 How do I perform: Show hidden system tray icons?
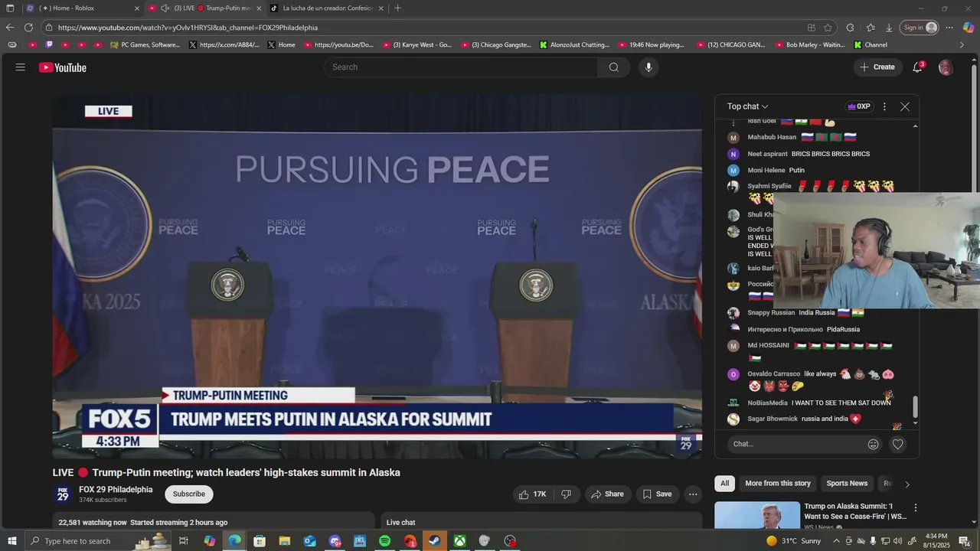coord(836,541)
